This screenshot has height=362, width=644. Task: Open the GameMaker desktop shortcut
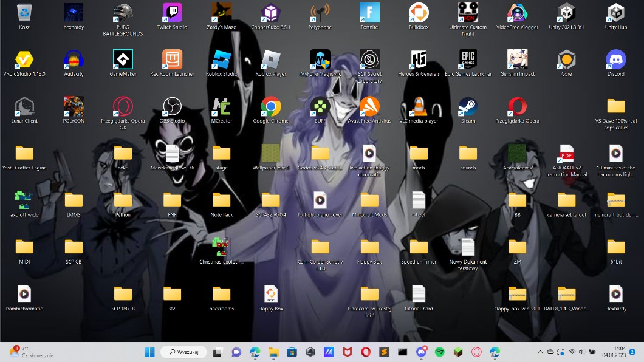point(123,60)
